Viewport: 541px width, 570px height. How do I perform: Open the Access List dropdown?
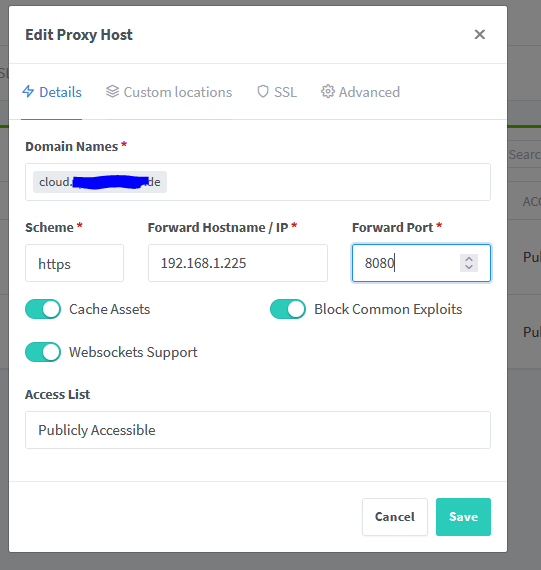258,430
